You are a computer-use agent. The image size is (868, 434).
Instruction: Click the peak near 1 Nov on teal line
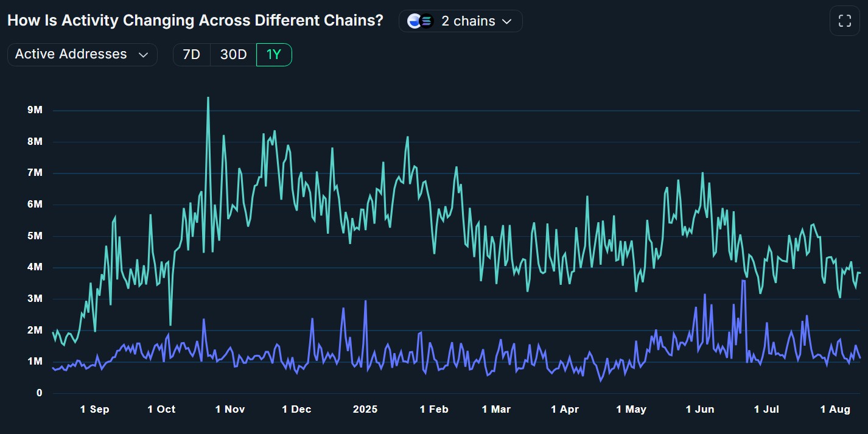208,99
